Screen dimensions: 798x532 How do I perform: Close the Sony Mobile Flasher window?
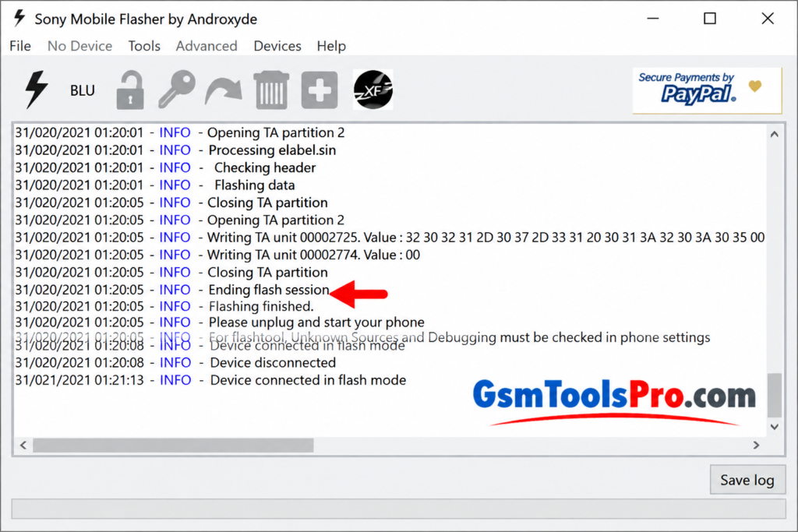pyautogui.click(x=768, y=19)
